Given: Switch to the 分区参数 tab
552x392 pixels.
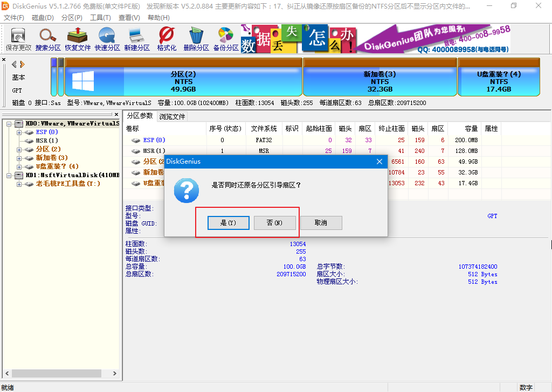Looking at the screenshot, I should pos(140,116).
